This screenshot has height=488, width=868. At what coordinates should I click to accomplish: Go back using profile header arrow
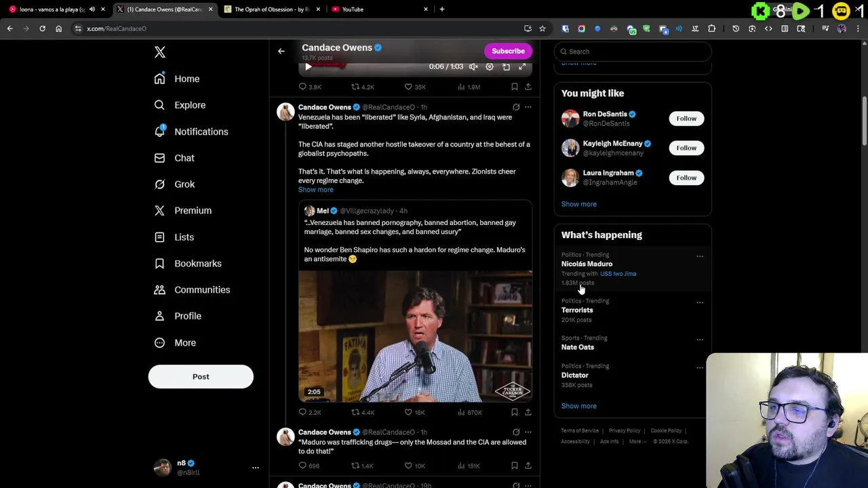pos(281,51)
